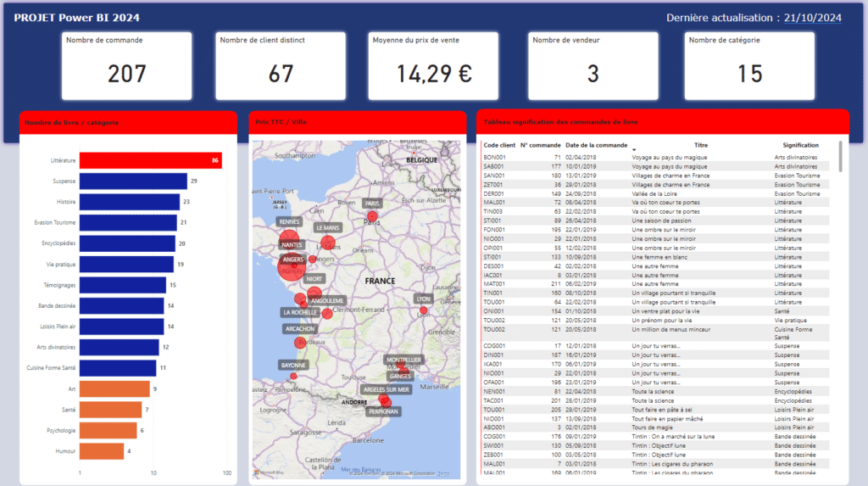Screen dimensions: 868x486
Task: Select the orange Psychologie bar
Action: click(x=108, y=431)
